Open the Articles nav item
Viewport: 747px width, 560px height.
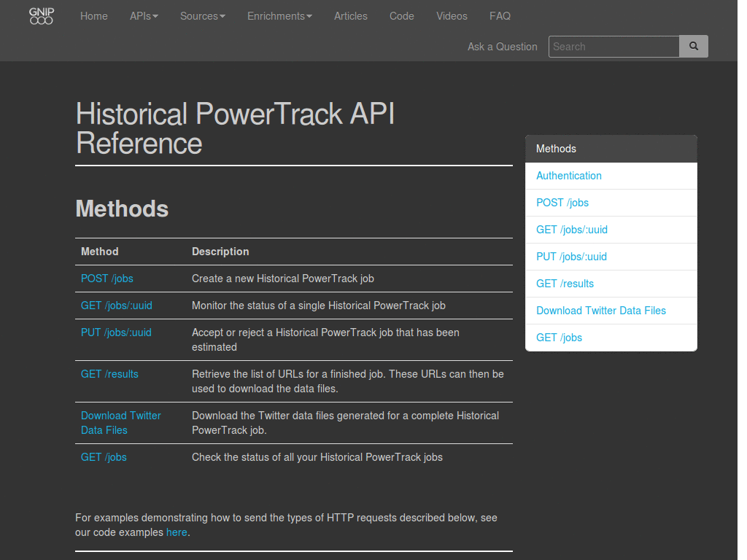click(351, 16)
